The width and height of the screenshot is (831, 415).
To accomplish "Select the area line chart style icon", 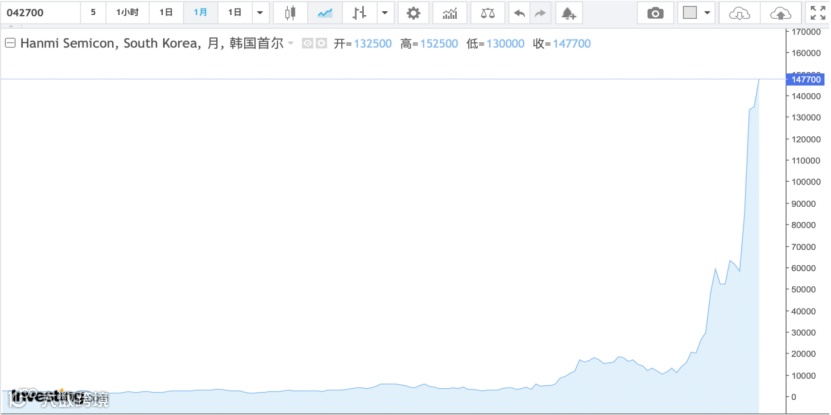I will point(324,13).
